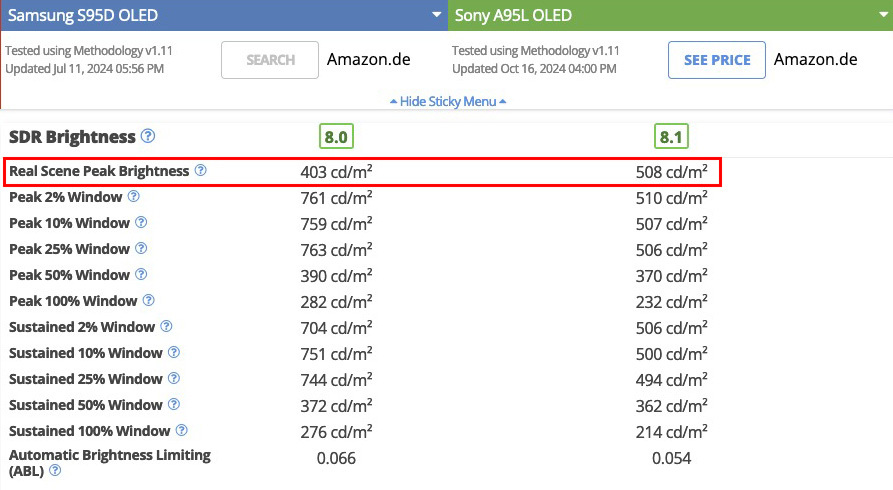
Task: Click Sony SDR Brightness score 8.1
Action: point(672,137)
